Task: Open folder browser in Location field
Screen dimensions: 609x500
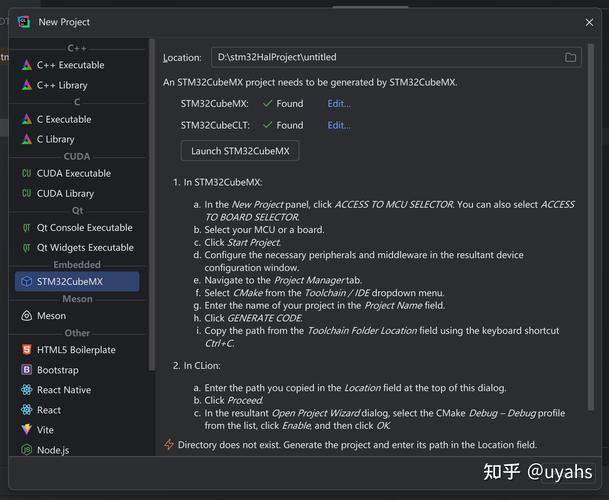Action: pyautogui.click(x=570, y=57)
